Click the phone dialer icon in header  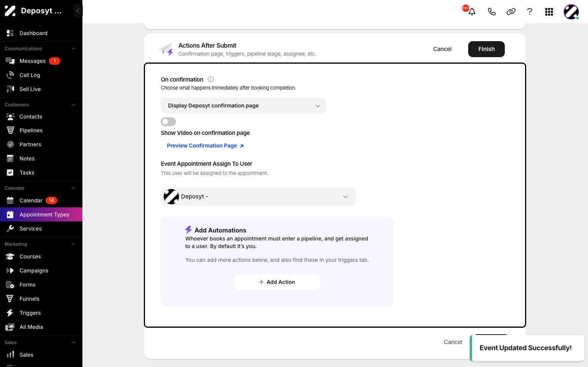click(x=492, y=12)
